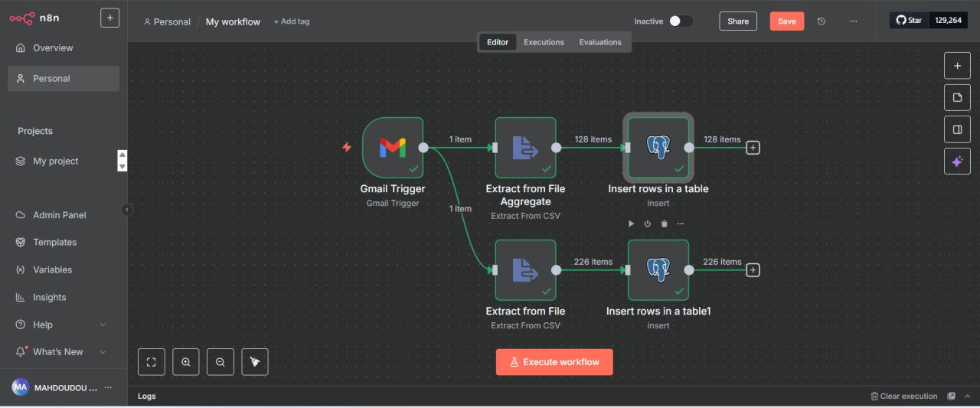
Task: Edit the My workflow title
Action: (233, 21)
